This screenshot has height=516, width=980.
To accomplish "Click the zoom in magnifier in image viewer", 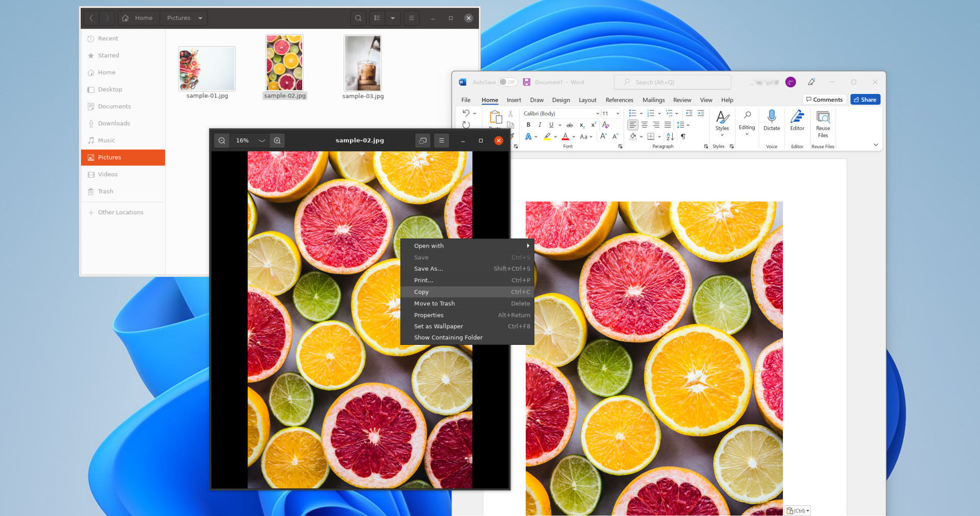I will (x=277, y=140).
